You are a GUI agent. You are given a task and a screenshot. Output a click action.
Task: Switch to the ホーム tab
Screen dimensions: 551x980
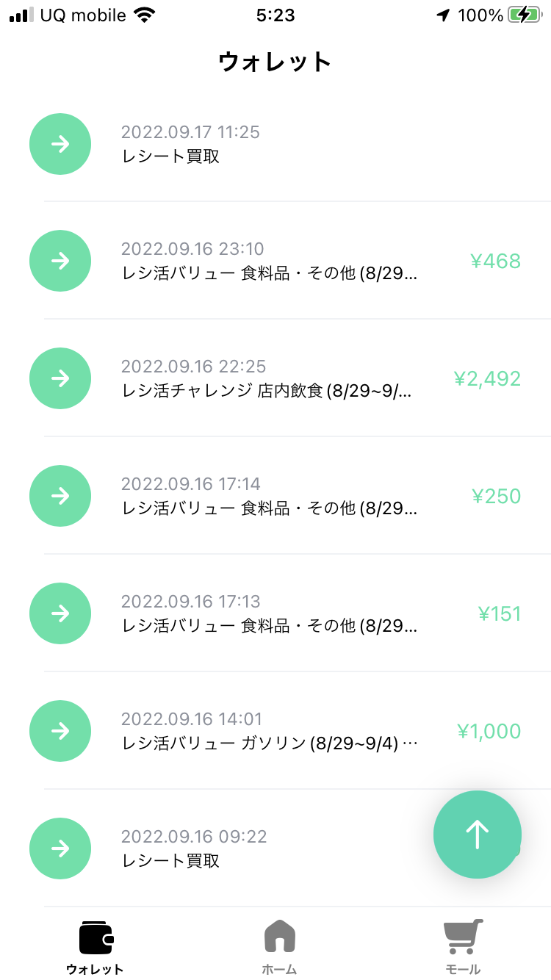point(279,946)
